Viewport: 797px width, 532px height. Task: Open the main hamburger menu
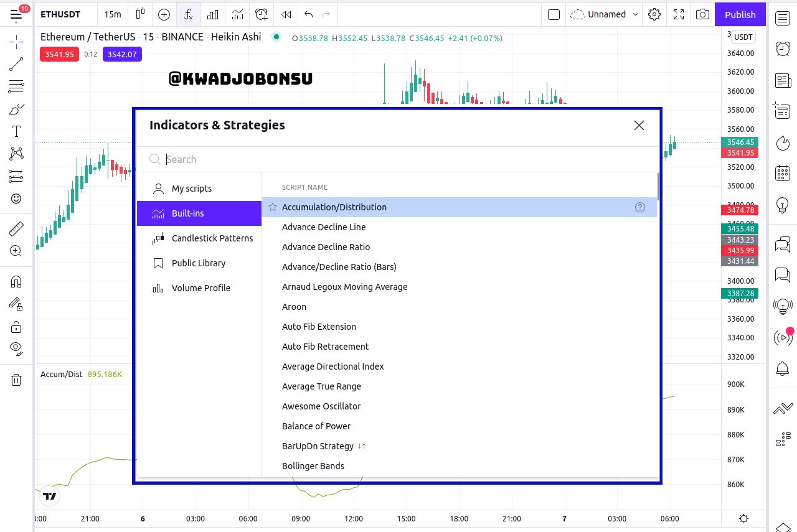click(x=16, y=14)
